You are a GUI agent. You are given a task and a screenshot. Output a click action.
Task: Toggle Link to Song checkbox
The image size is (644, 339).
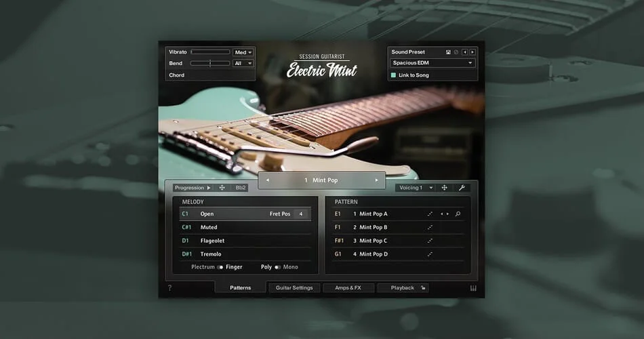(393, 75)
